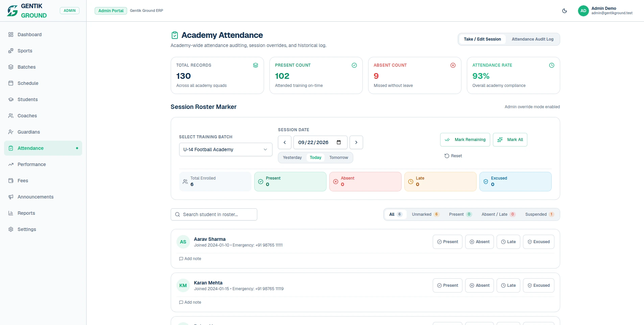Open the Select Training Batch dropdown

[x=225, y=149]
